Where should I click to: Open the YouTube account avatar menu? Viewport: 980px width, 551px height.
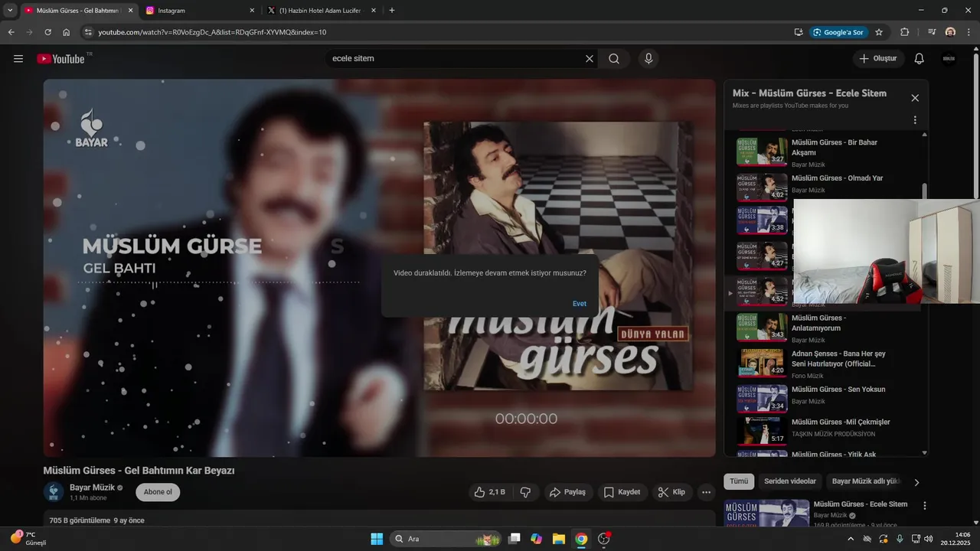949,59
